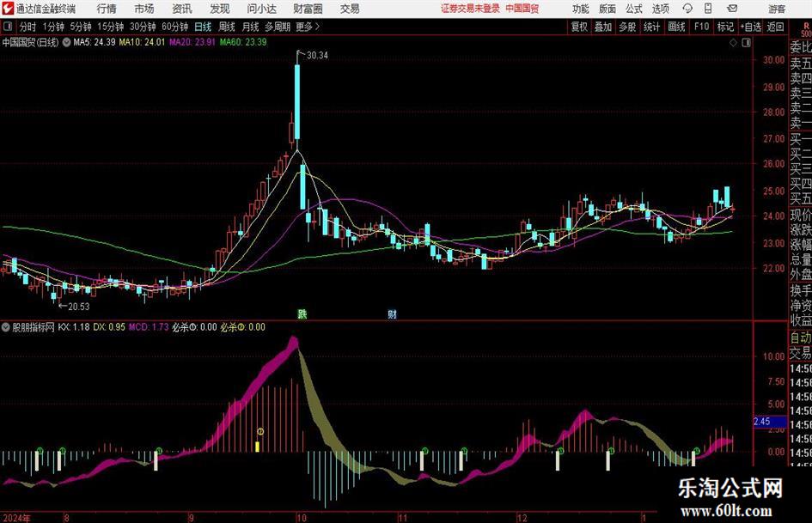Click the +自选 add to watchlist button
Screen dimensions: 812x523
point(750,27)
